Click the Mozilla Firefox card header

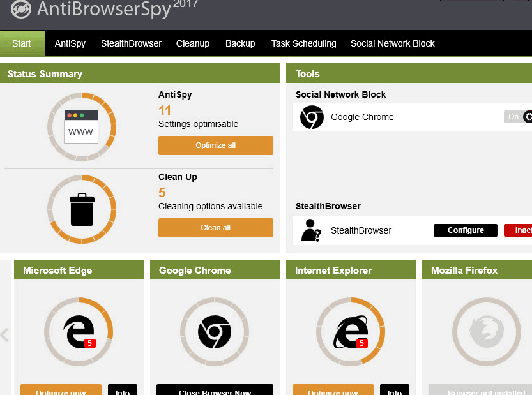point(477,270)
